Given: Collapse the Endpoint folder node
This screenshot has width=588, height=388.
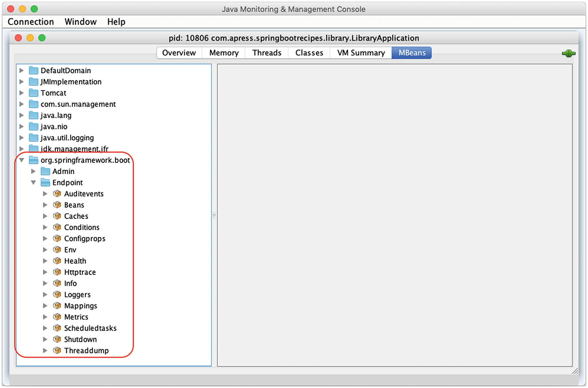Looking at the screenshot, I should [33, 182].
